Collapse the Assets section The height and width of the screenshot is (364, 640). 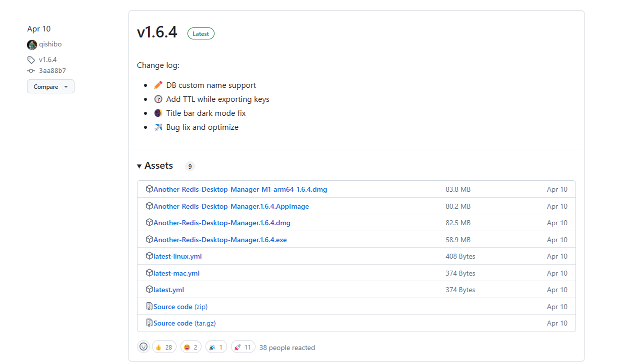(x=155, y=166)
